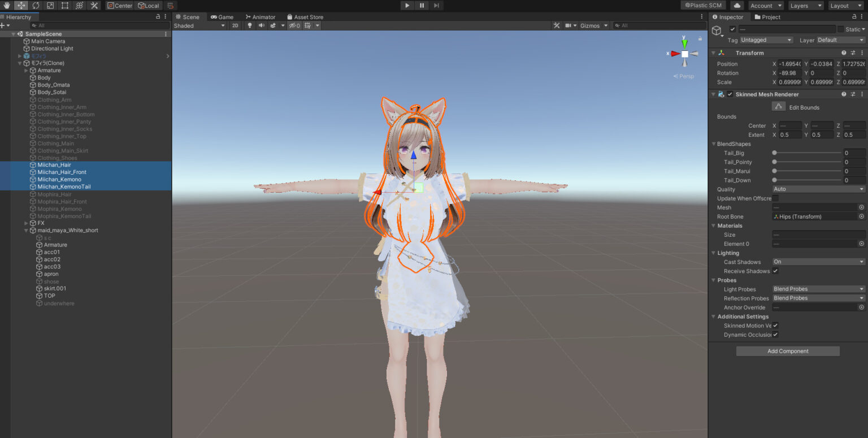The image size is (868, 438).
Task: Collapse the maid_maya_White_short hierarchy item
Action: (x=25, y=230)
